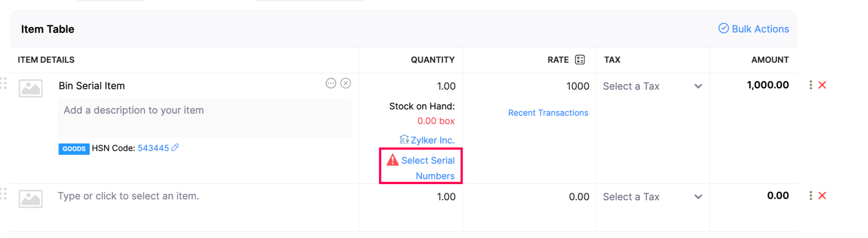Viewport: 868px width, 238px height.
Task: Click the 'Type or click to select an item' field
Action: [128, 196]
